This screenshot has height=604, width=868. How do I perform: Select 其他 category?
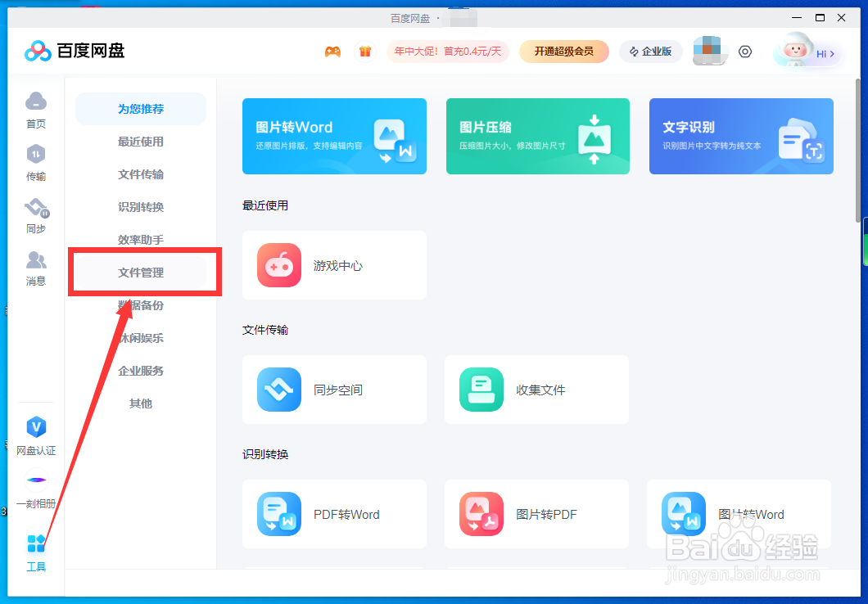pos(141,403)
